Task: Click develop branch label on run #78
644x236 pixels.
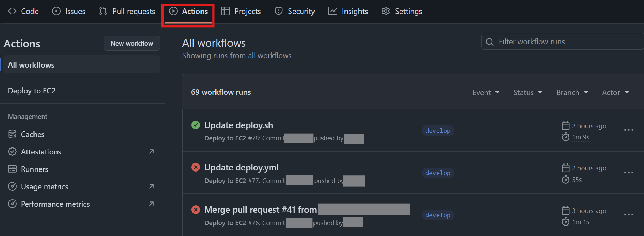Action: [x=438, y=131]
